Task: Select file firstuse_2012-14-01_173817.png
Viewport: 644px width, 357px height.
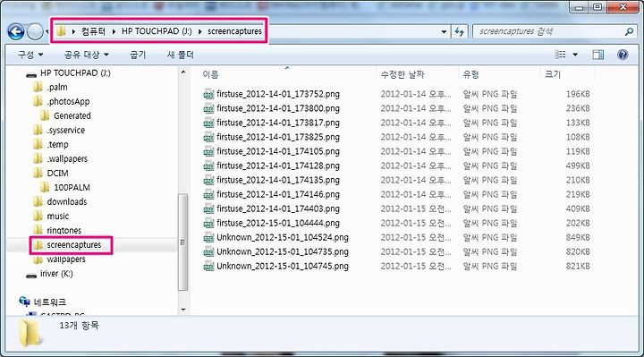Action: (x=278, y=123)
